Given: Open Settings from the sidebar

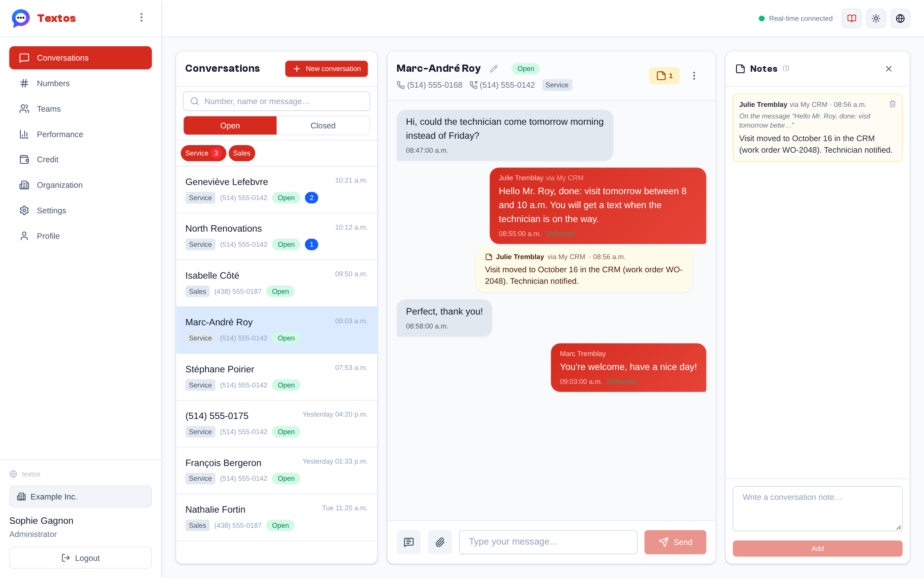Looking at the screenshot, I should 80,210.
